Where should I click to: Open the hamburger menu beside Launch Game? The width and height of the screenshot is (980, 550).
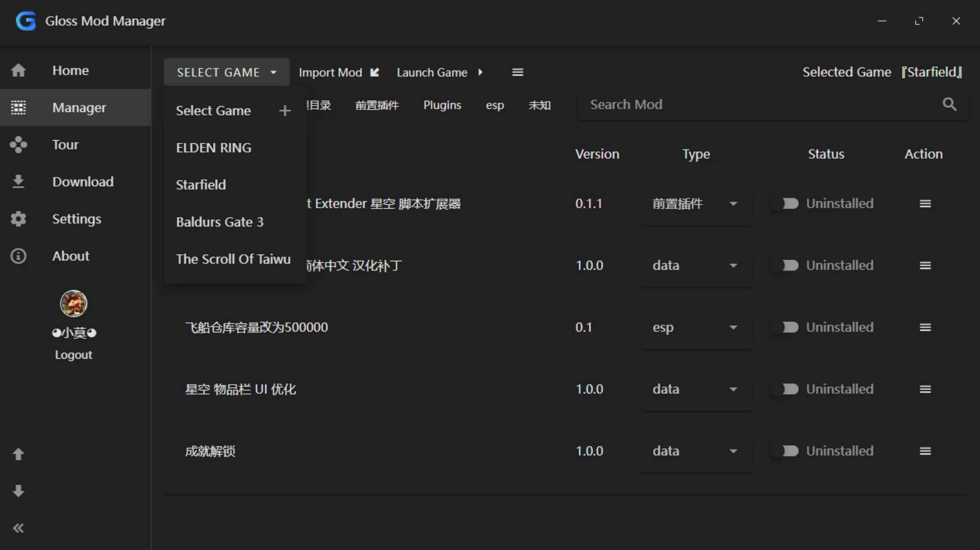click(x=518, y=72)
